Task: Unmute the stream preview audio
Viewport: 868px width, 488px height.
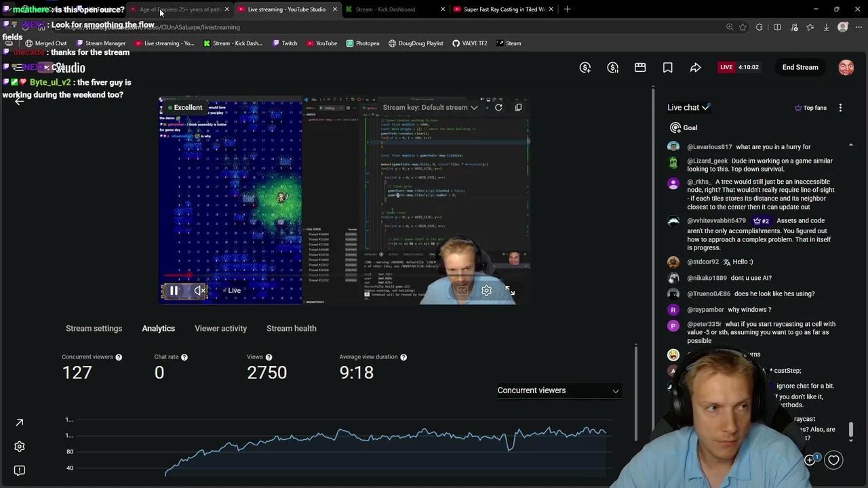Action: [199, 291]
